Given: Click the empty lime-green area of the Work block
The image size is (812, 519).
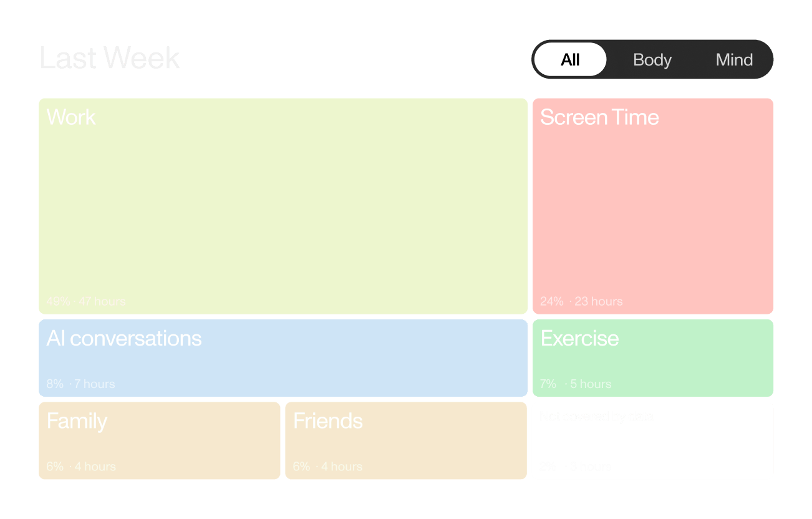Looking at the screenshot, I should point(283,206).
